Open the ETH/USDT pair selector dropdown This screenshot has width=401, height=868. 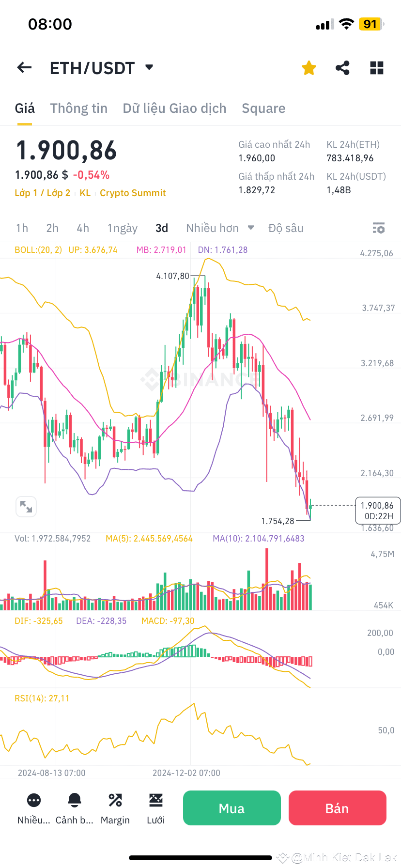coord(149,67)
